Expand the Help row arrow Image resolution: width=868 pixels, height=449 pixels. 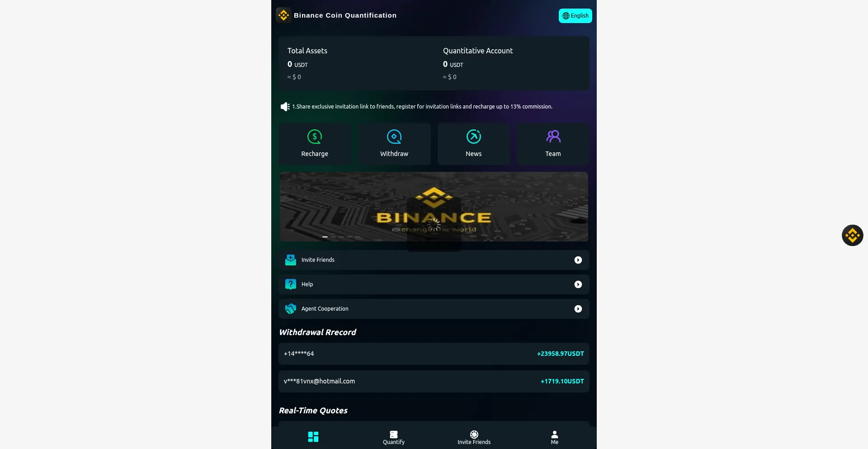[x=578, y=284]
